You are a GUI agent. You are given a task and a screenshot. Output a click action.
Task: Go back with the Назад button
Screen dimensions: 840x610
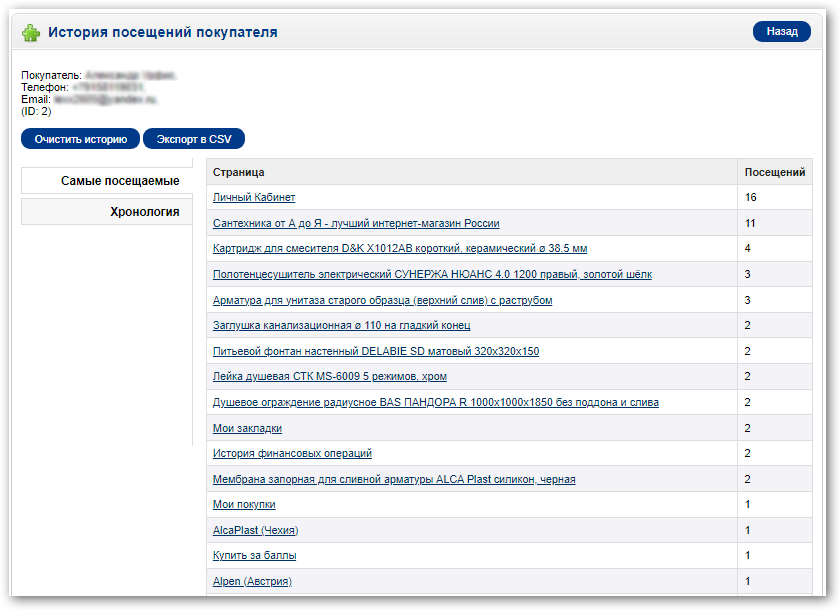(x=782, y=32)
